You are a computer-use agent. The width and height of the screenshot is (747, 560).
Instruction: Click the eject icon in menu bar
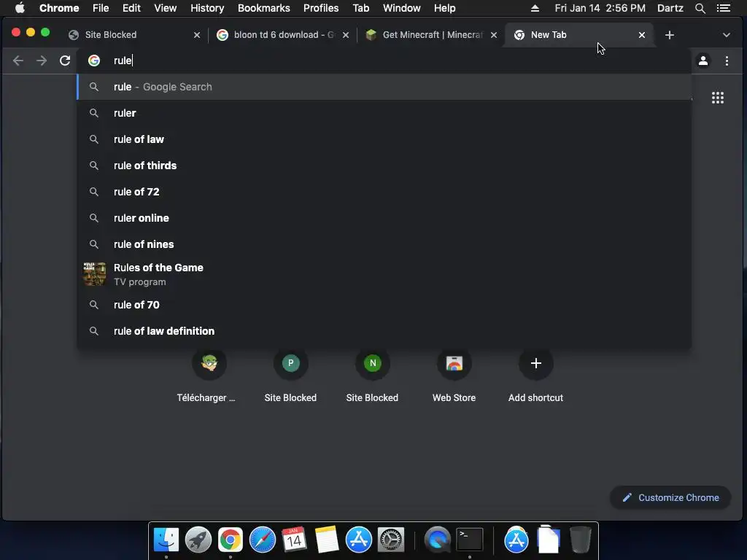tap(535, 8)
